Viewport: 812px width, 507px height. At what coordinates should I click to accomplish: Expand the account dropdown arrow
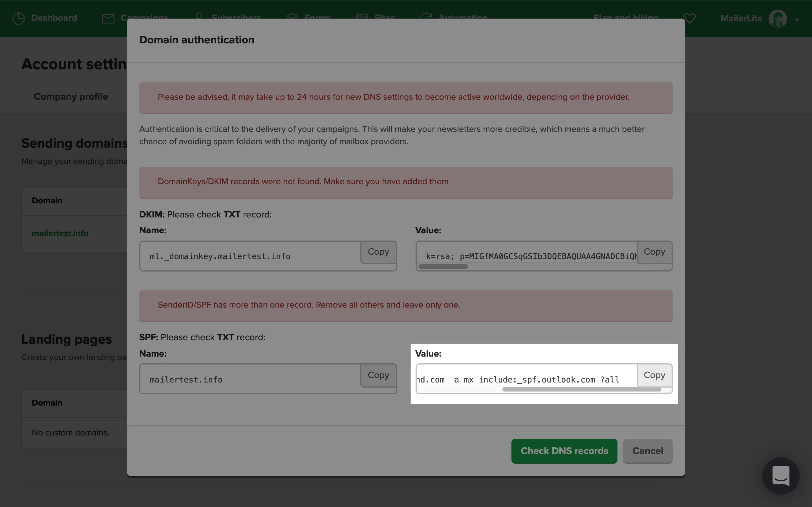coord(797,19)
